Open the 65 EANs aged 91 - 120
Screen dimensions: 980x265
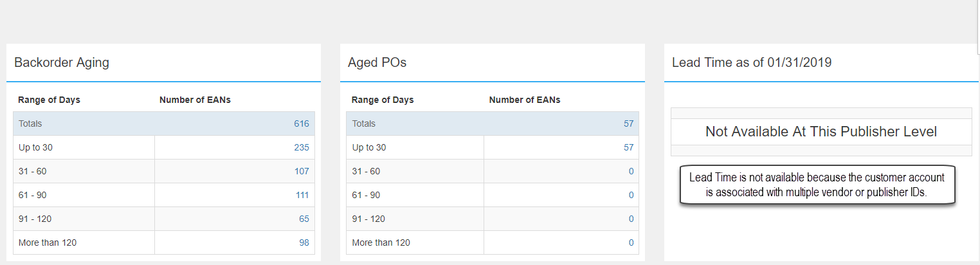(x=304, y=219)
